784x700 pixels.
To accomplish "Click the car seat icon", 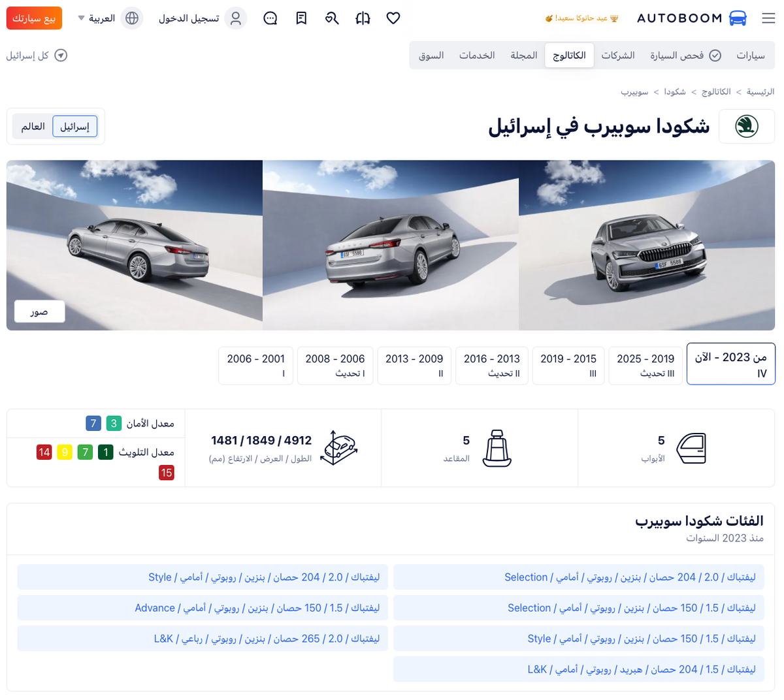I will pos(497,449).
